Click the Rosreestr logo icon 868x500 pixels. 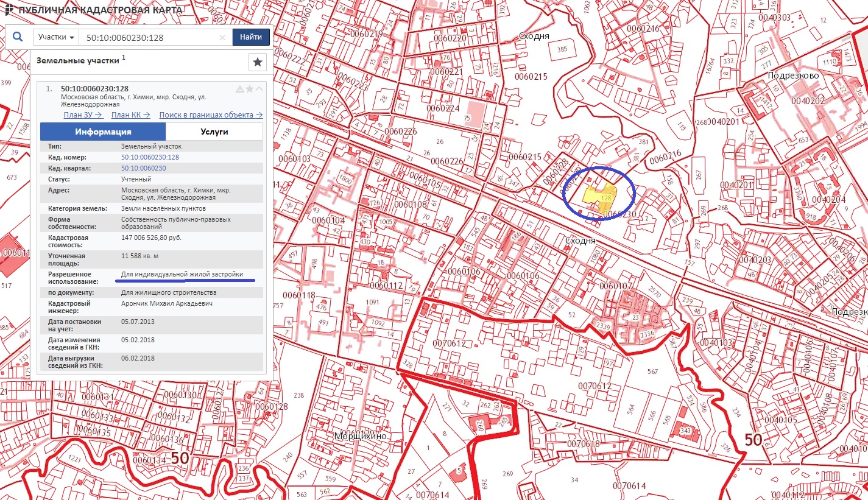pos(6,9)
